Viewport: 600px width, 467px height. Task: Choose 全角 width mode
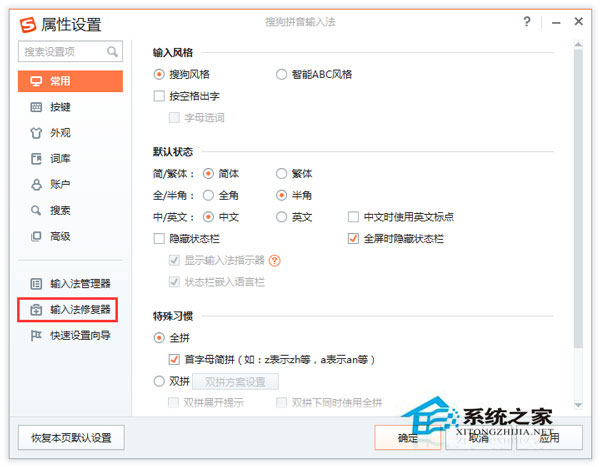tap(208, 196)
